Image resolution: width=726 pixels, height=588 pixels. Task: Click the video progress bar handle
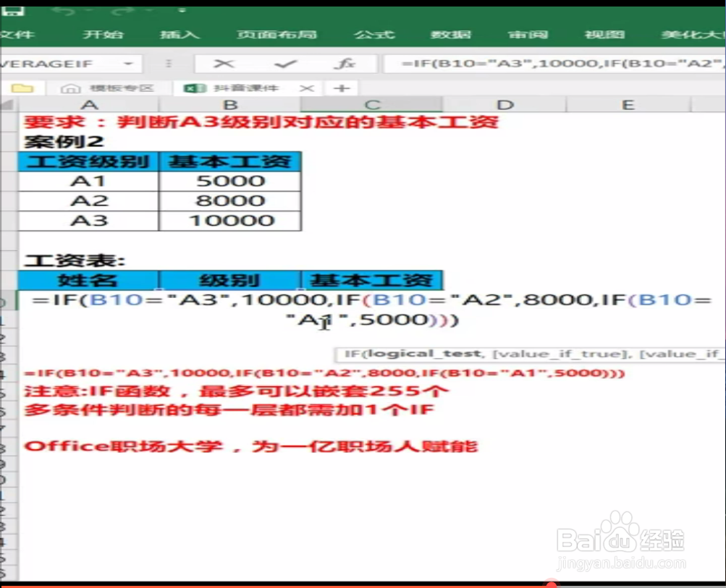[x=551, y=585]
